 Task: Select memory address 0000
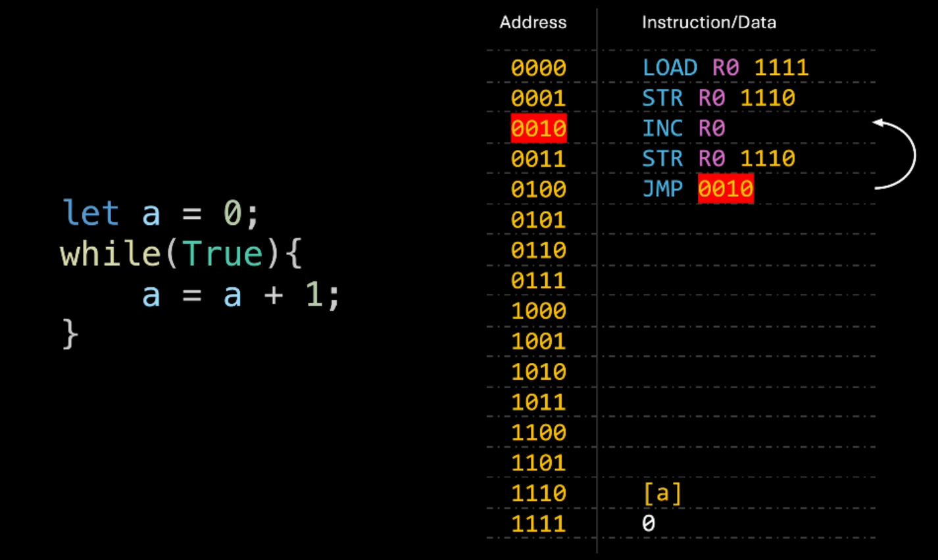(538, 68)
